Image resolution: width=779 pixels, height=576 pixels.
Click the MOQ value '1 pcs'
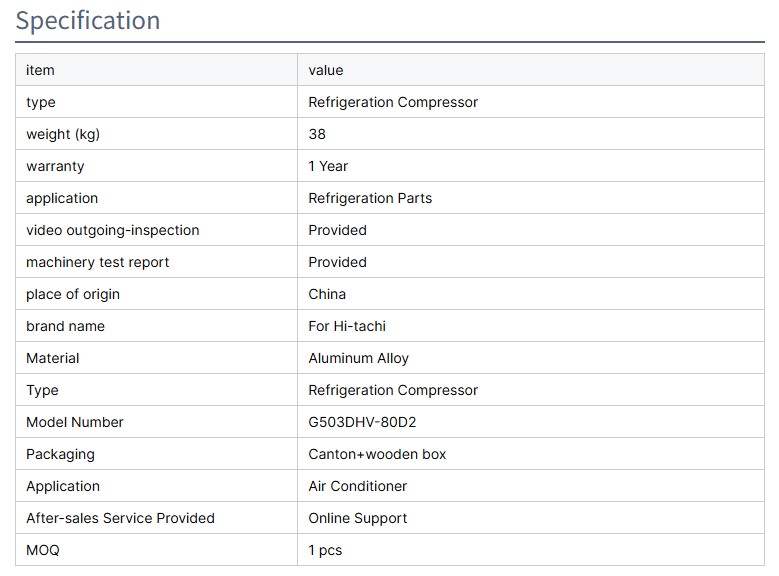coord(325,550)
